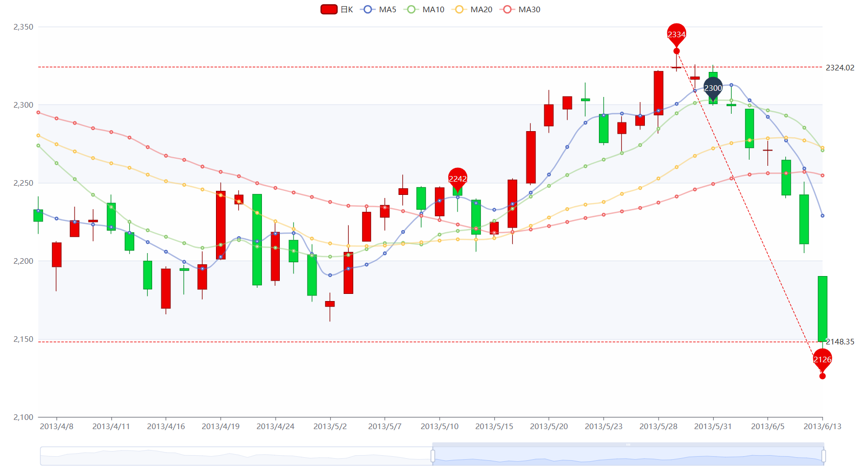868x473 pixels.
Task: Click the 2,250 y-axis label
Action: pos(23,183)
